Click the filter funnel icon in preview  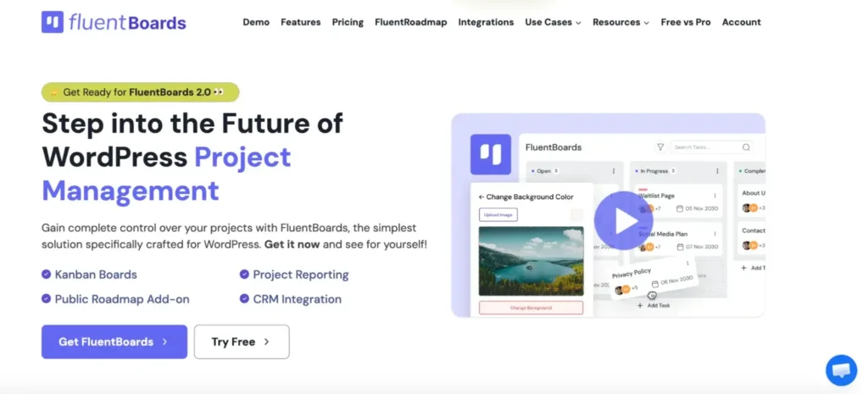click(x=660, y=147)
